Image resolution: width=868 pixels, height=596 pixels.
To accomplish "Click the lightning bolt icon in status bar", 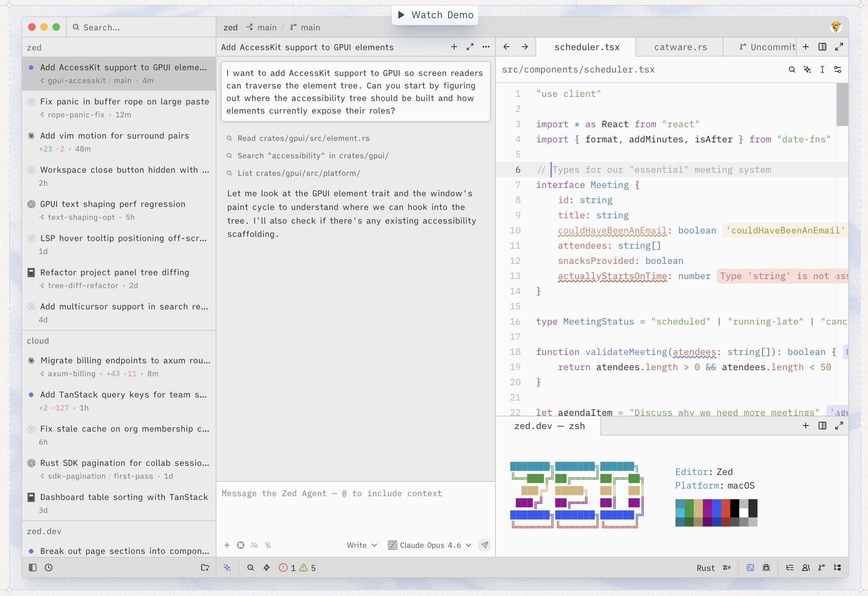I will tap(267, 568).
